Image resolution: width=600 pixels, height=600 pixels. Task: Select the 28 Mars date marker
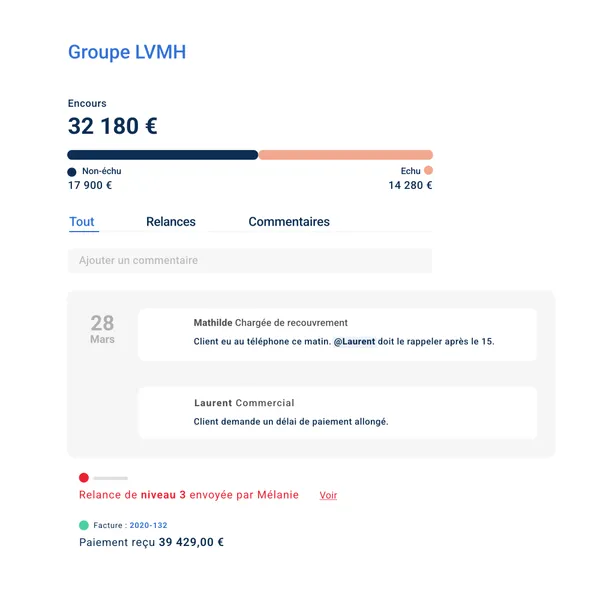(102, 328)
